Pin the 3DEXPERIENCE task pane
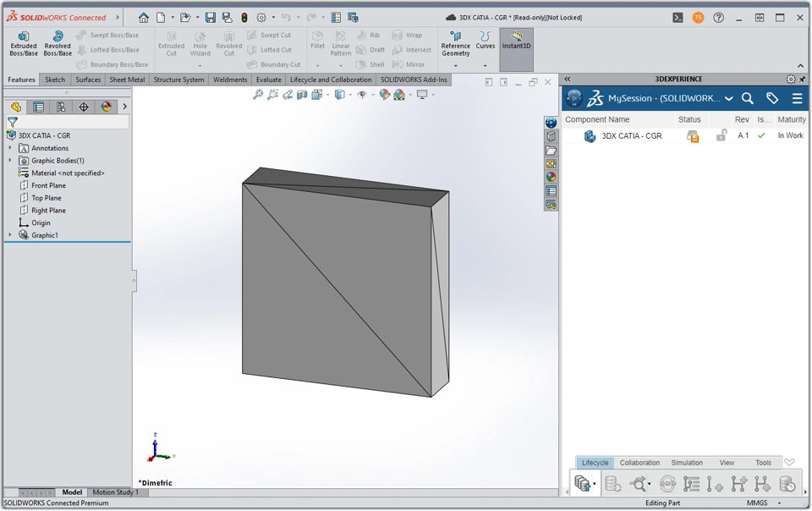 click(x=802, y=80)
